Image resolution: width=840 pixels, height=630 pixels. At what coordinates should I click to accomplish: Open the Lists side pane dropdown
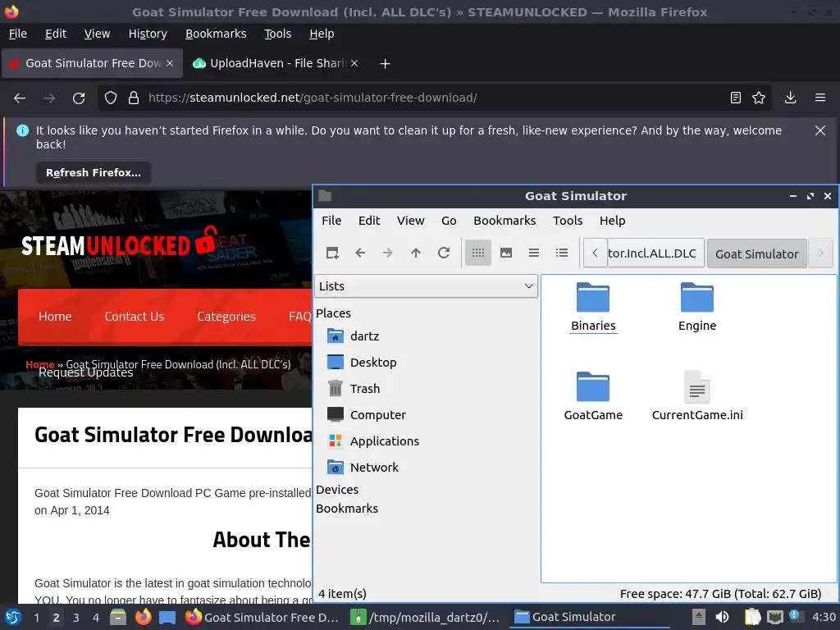[426, 286]
